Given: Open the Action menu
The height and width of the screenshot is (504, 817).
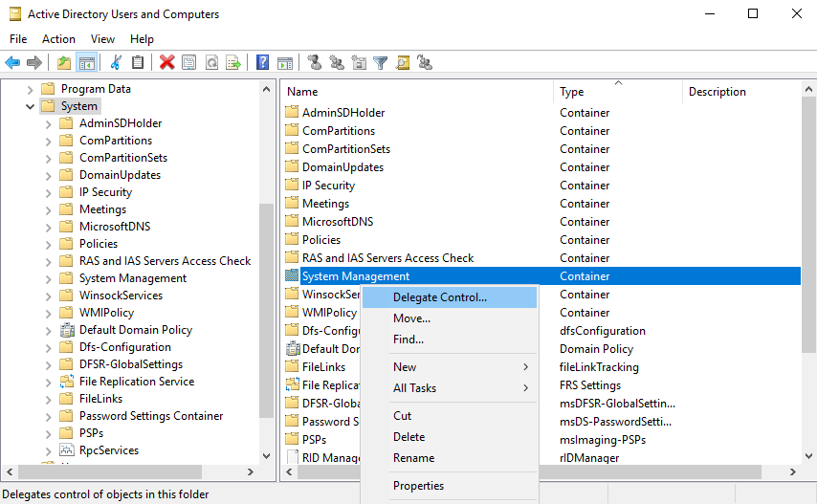Looking at the screenshot, I should coord(58,39).
